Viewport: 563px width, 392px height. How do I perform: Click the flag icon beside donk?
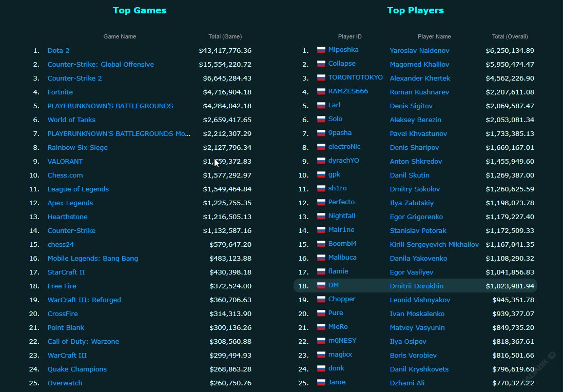click(x=321, y=369)
